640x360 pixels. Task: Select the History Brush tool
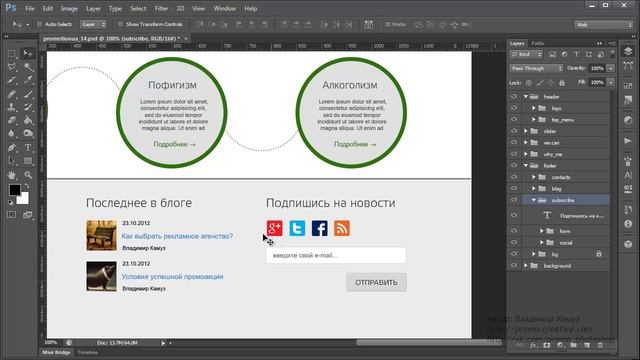pos(28,107)
